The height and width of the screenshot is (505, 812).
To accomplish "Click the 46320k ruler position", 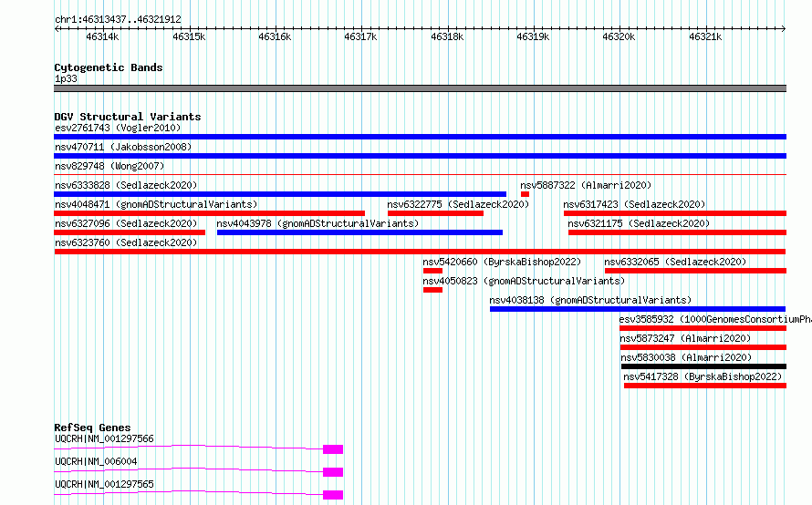I will pyautogui.click(x=619, y=36).
